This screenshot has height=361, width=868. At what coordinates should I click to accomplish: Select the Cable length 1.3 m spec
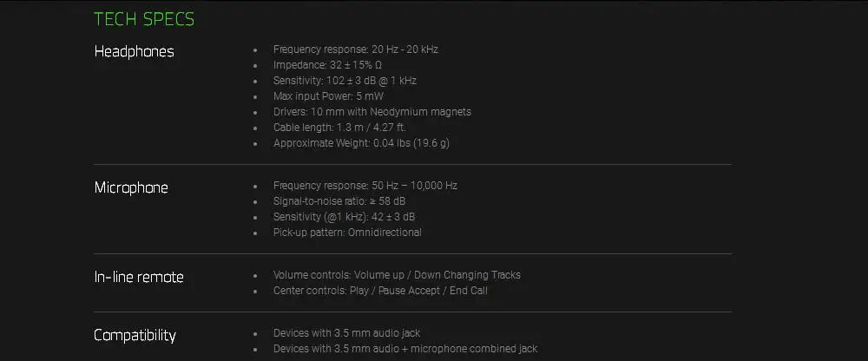339,128
